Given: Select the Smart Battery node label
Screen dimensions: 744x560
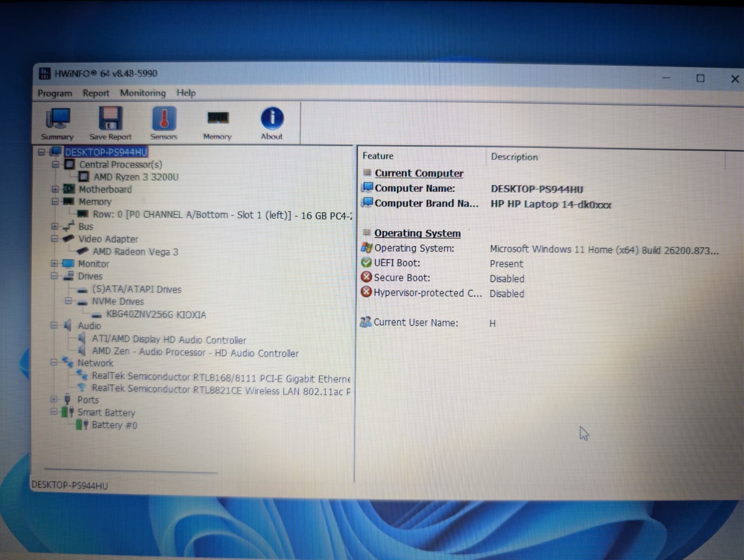Looking at the screenshot, I should (106, 412).
